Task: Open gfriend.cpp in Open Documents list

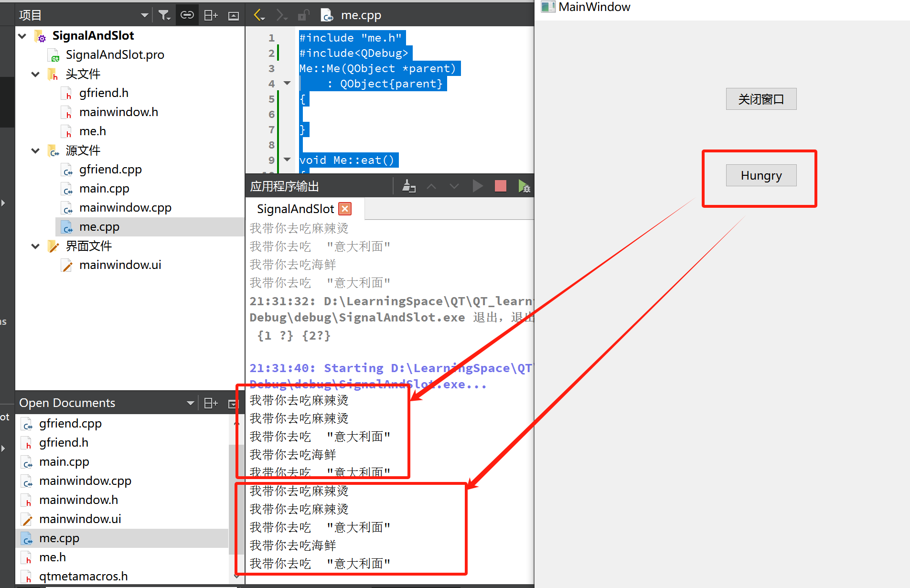Action: [x=70, y=424]
